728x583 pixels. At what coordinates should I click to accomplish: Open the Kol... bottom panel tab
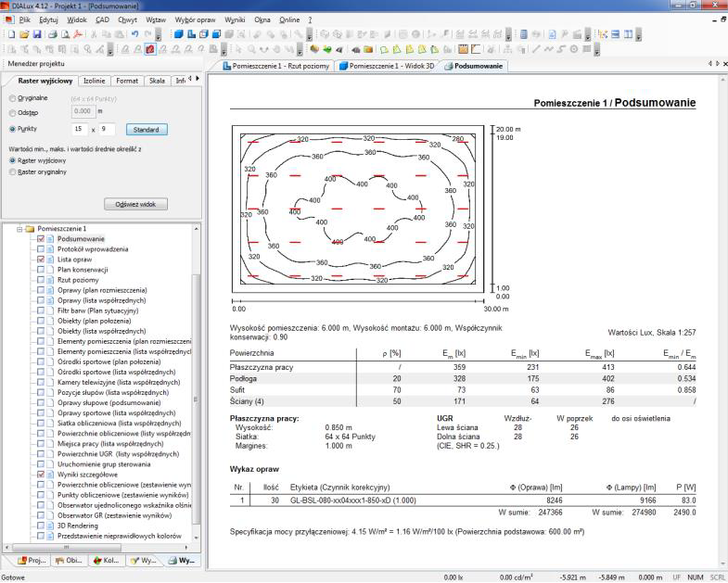(x=107, y=560)
